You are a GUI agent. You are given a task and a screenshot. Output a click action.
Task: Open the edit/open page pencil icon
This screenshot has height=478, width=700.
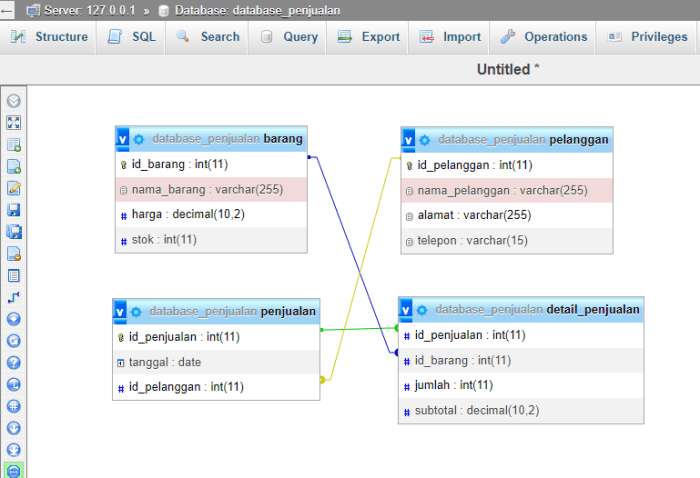(13, 188)
